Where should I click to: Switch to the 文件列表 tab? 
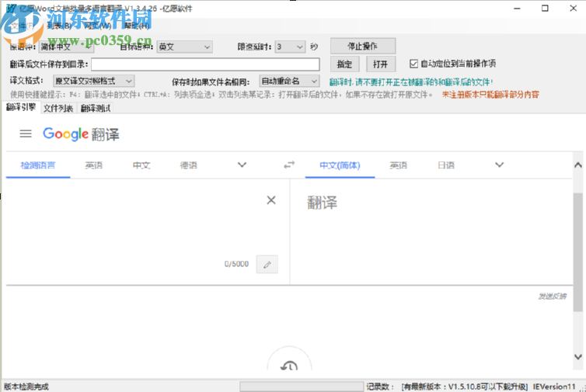point(58,108)
